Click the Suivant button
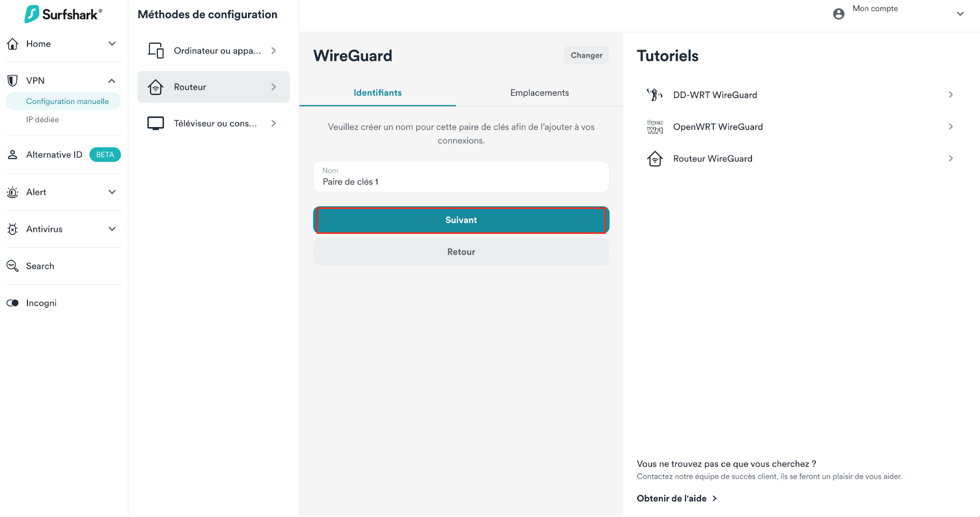Viewport: 980px width, 517px height. [461, 220]
